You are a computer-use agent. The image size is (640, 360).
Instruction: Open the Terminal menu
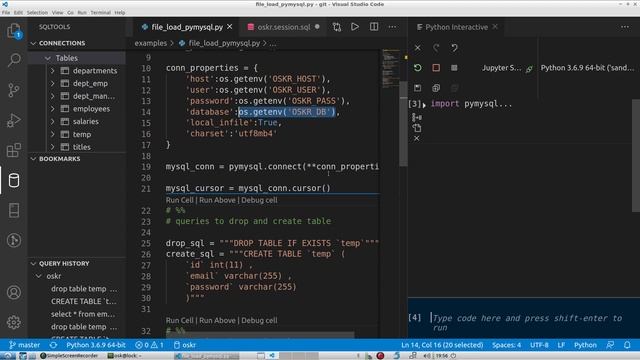tap(100, 13)
